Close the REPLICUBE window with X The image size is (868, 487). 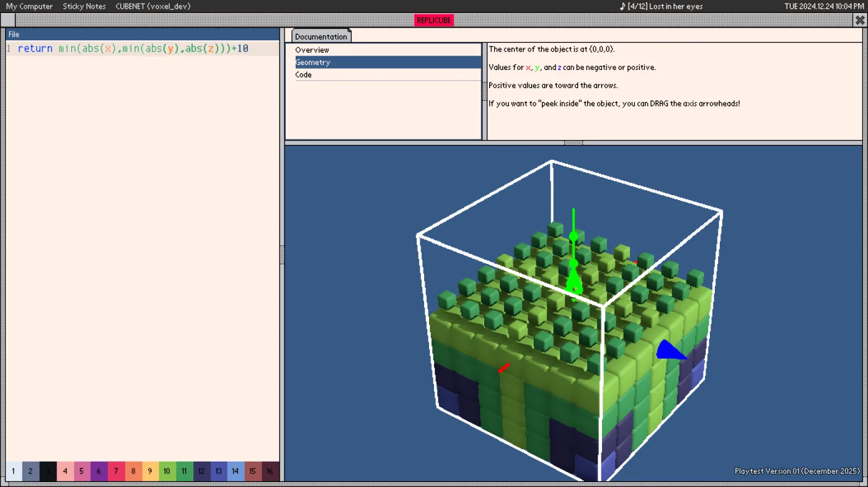point(860,20)
